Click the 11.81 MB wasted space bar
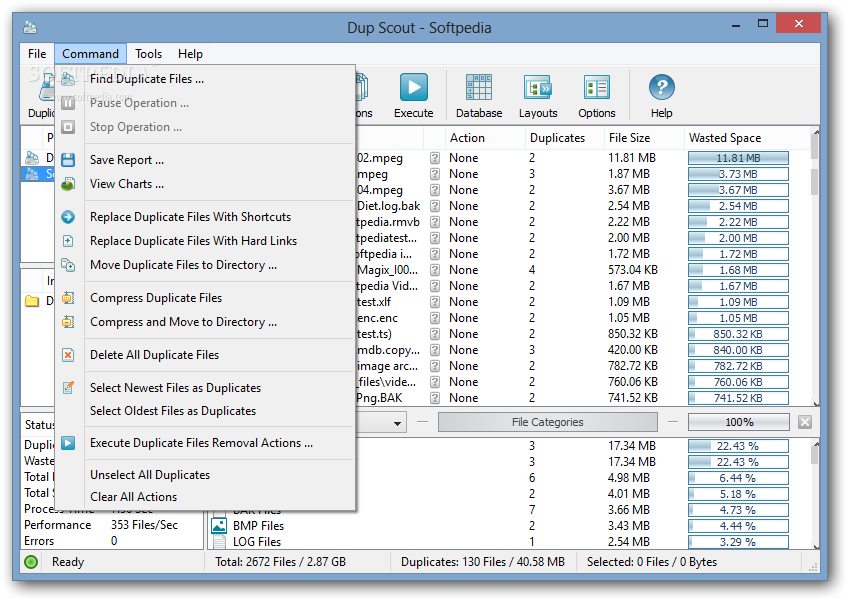This screenshot has height=601, width=848. (738, 158)
